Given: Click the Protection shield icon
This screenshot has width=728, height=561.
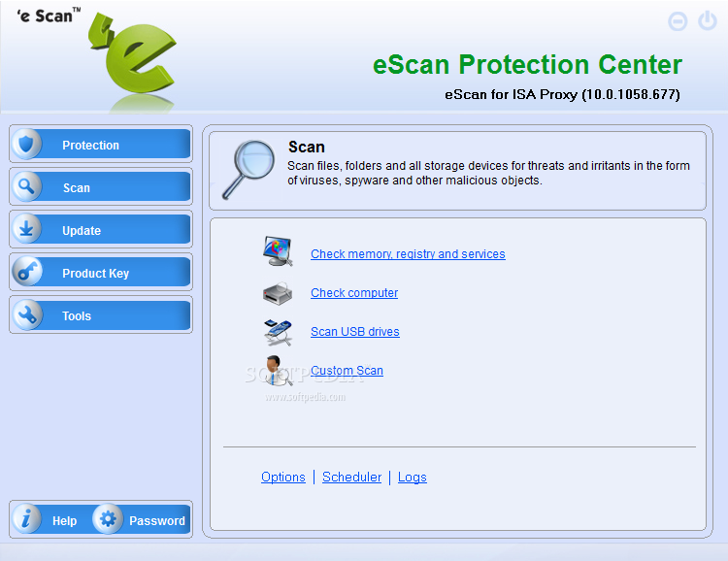Looking at the screenshot, I should [x=26, y=145].
